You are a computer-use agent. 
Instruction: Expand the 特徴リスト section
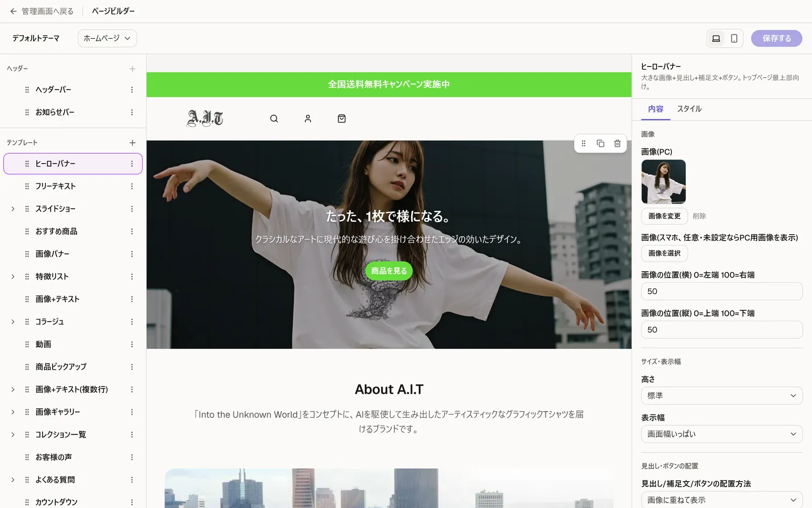[13, 277]
